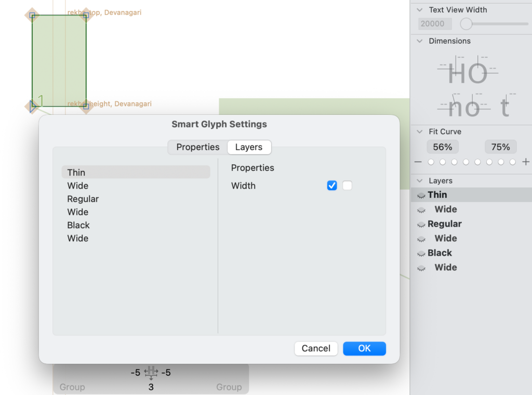Click the Fit Curve plus icon
This screenshot has width=532, height=395.
[x=526, y=162]
